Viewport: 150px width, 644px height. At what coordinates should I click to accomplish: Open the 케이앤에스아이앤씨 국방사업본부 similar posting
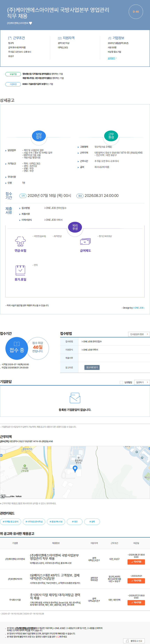(54, 557)
